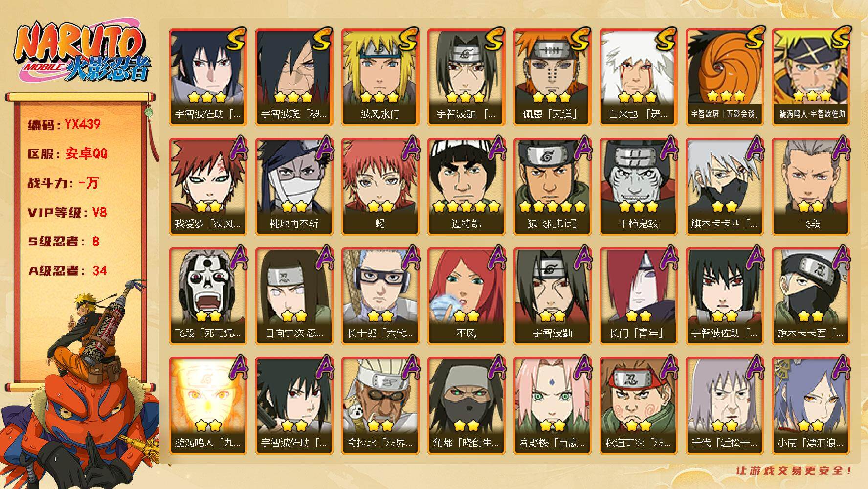The width and height of the screenshot is (868, 489).
Task: Open the 飞段「死司凭」 masked ninja card
Action: 208,296
